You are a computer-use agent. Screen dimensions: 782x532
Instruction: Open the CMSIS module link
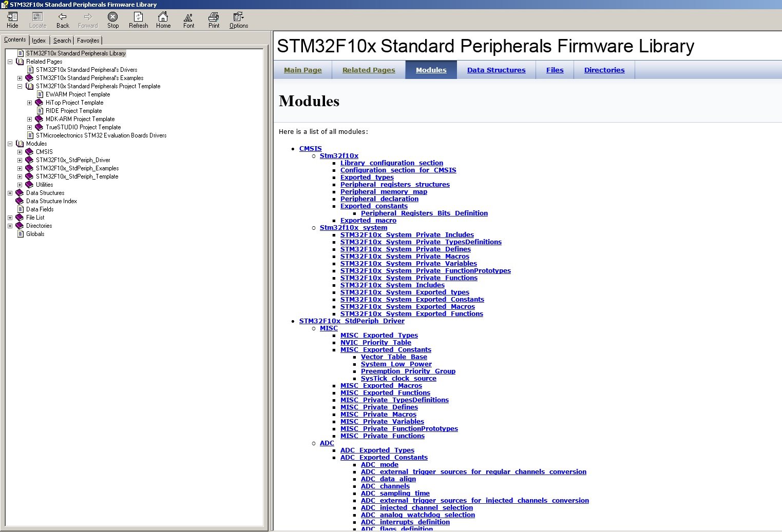(311, 149)
